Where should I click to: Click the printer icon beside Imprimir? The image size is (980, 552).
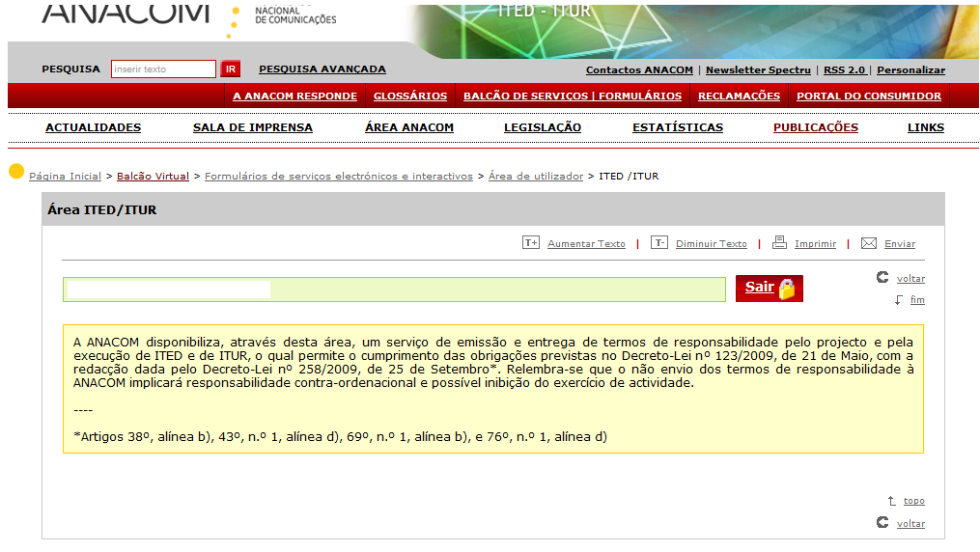click(x=779, y=243)
